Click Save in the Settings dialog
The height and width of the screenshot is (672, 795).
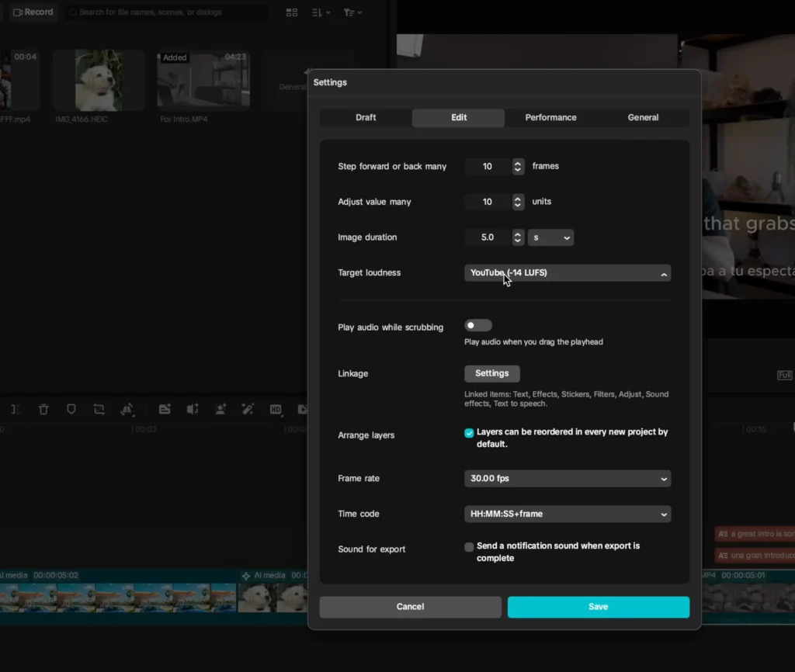pyautogui.click(x=599, y=607)
